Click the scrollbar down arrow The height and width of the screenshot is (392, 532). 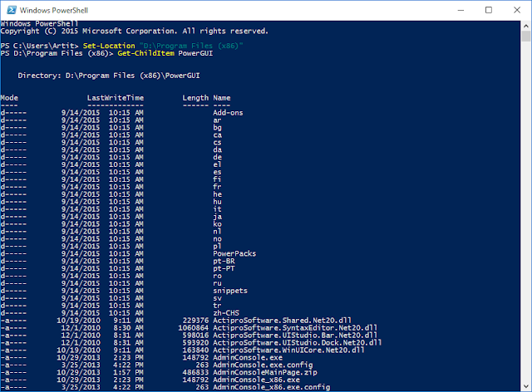tap(526, 386)
